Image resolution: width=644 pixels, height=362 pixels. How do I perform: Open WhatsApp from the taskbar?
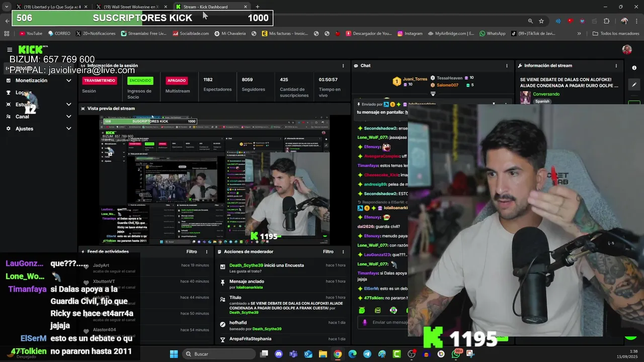[x=456, y=354]
